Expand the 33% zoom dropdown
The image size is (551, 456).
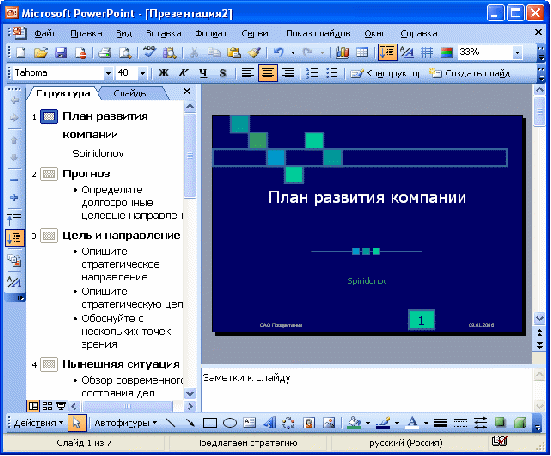click(517, 53)
